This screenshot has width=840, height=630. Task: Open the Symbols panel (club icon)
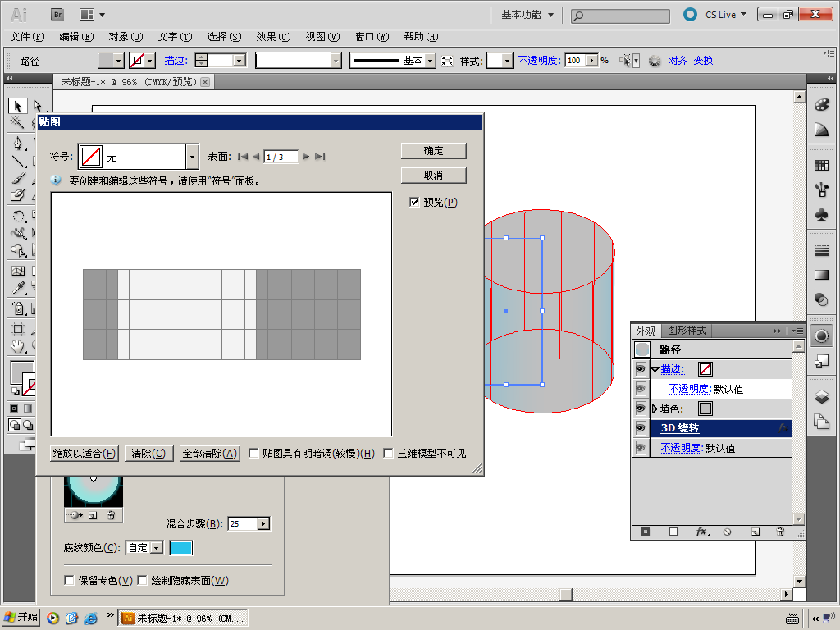(x=821, y=214)
